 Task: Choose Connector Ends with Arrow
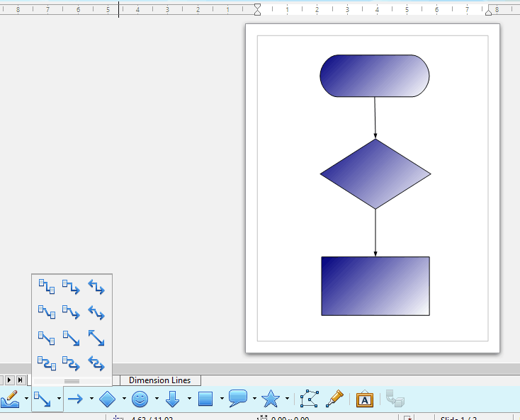pyautogui.click(x=71, y=286)
